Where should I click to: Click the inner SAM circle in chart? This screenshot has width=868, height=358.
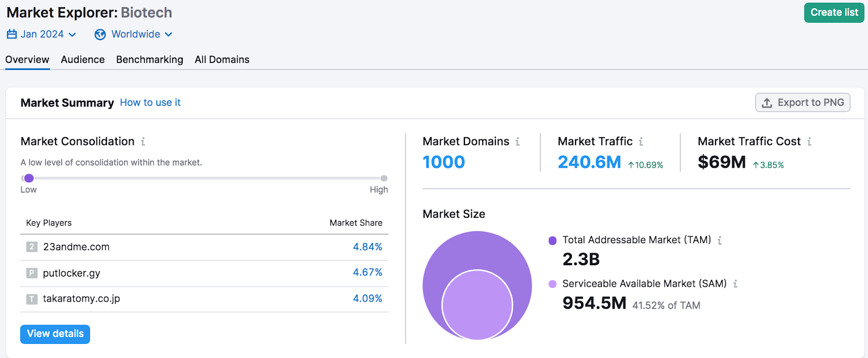[x=477, y=305]
